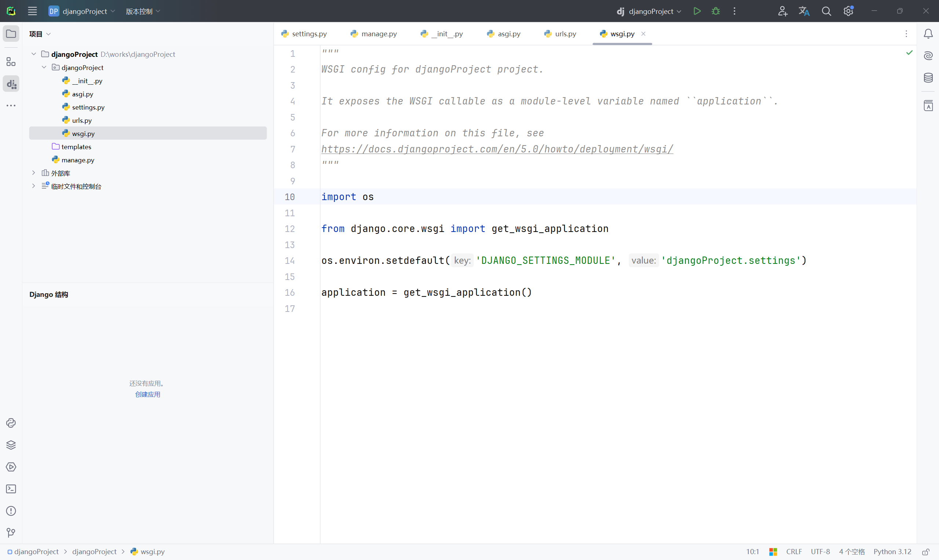Switch to the manage.py tab
The height and width of the screenshot is (560, 939).
point(374,34)
